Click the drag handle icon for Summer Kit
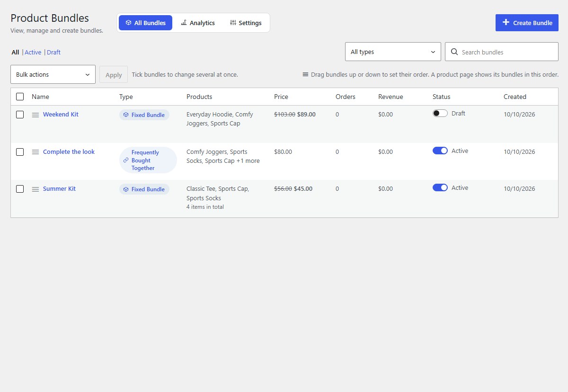 35,189
